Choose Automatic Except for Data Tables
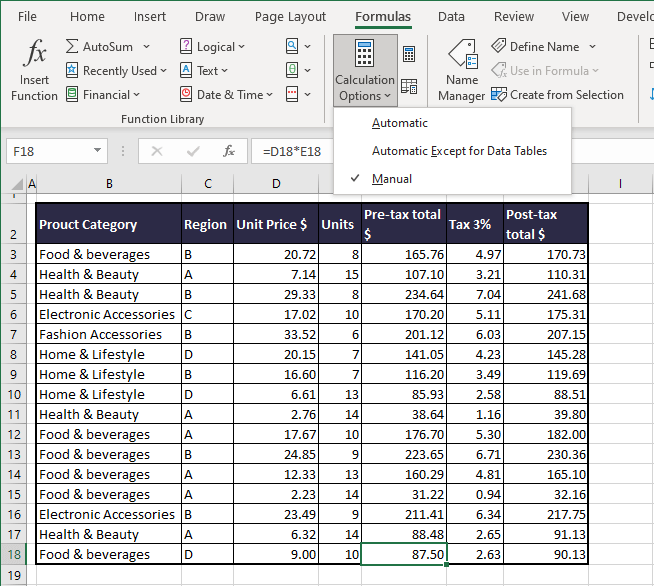Image resolution: width=654 pixels, height=586 pixels. point(459,151)
